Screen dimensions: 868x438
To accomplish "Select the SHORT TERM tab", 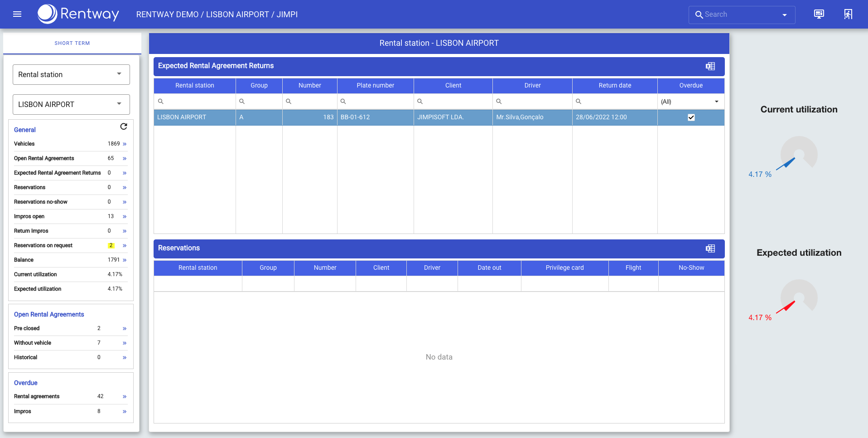I will click(72, 43).
